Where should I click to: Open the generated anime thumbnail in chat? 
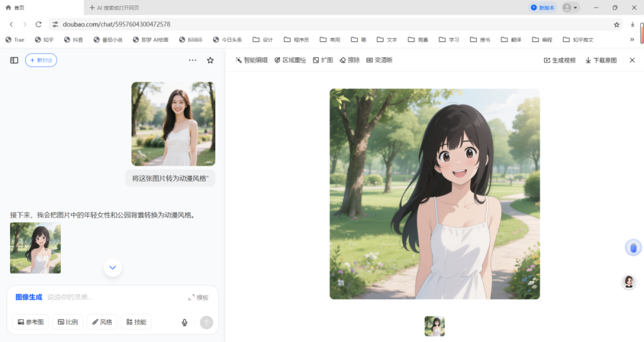point(35,248)
